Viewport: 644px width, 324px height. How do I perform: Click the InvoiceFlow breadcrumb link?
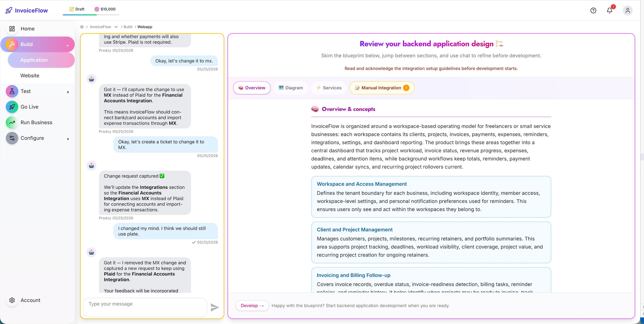coord(100,27)
